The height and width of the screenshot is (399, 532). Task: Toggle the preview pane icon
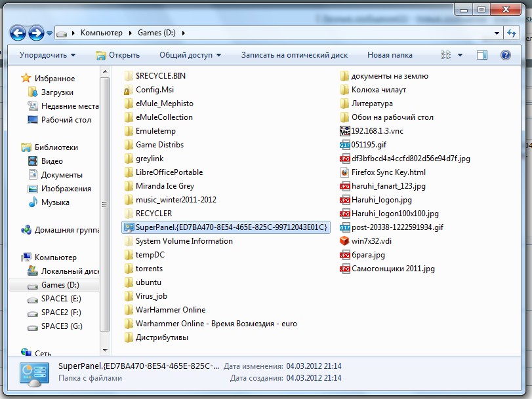tap(481, 55)
